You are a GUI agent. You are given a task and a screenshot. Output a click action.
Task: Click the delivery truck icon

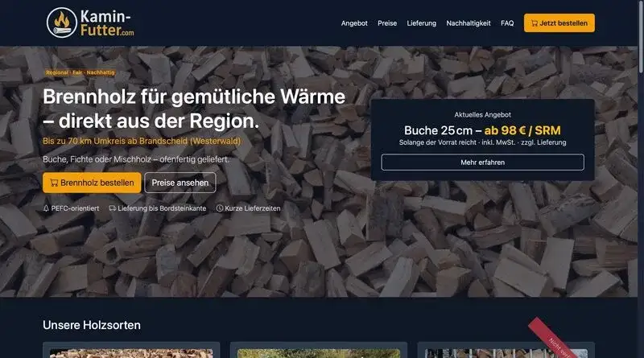pos(112,208)
